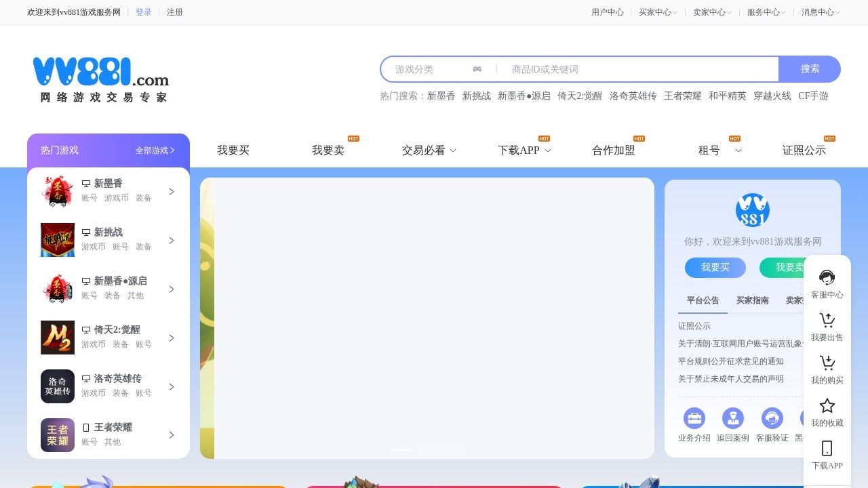Open announcement 平台规则公开征求意见的通知

point(731,361)
